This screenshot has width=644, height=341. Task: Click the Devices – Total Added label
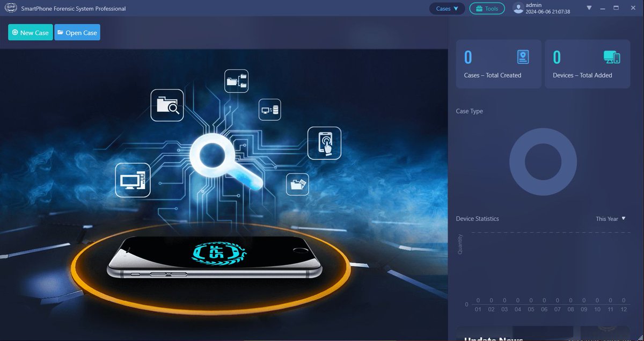tap(582, 75)
